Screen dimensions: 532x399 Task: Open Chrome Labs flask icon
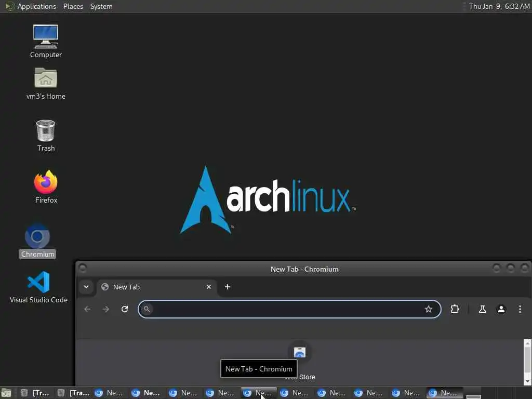point(482,309)
